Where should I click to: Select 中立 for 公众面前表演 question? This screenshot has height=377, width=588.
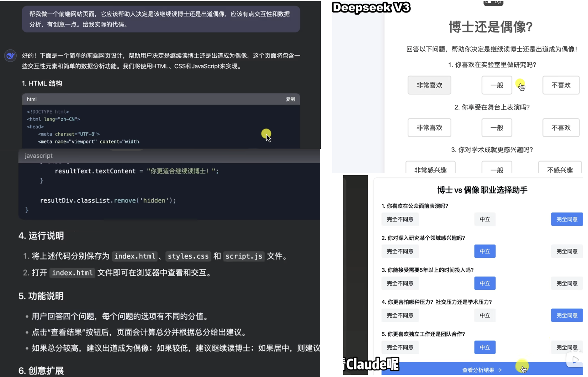(x=485, y=219)
